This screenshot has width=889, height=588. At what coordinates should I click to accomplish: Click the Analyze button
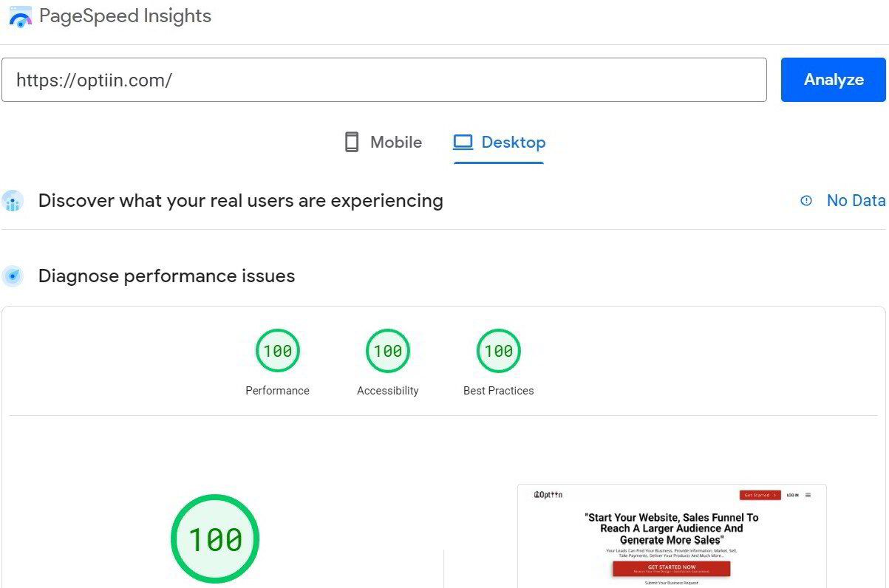(x=833, y=79)
